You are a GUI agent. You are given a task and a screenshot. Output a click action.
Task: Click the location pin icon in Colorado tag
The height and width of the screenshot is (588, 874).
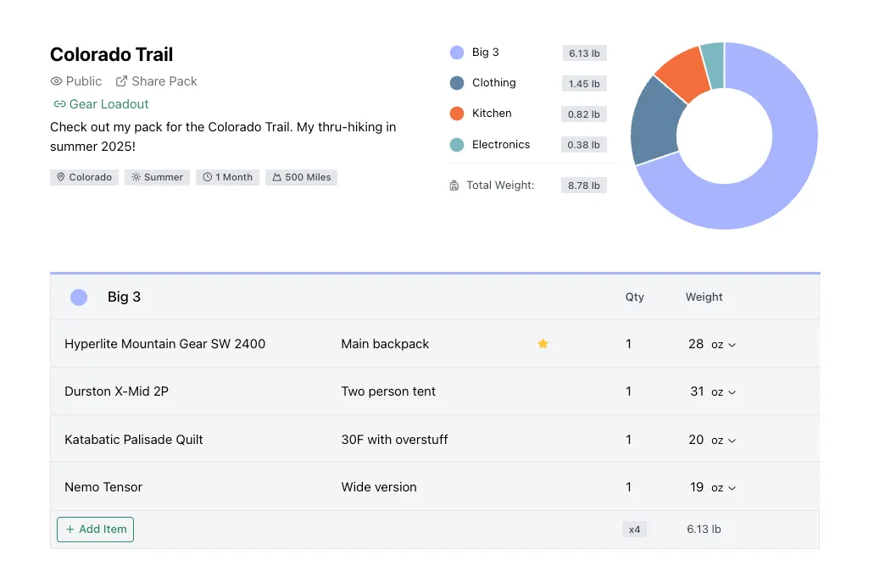[61, 178]
